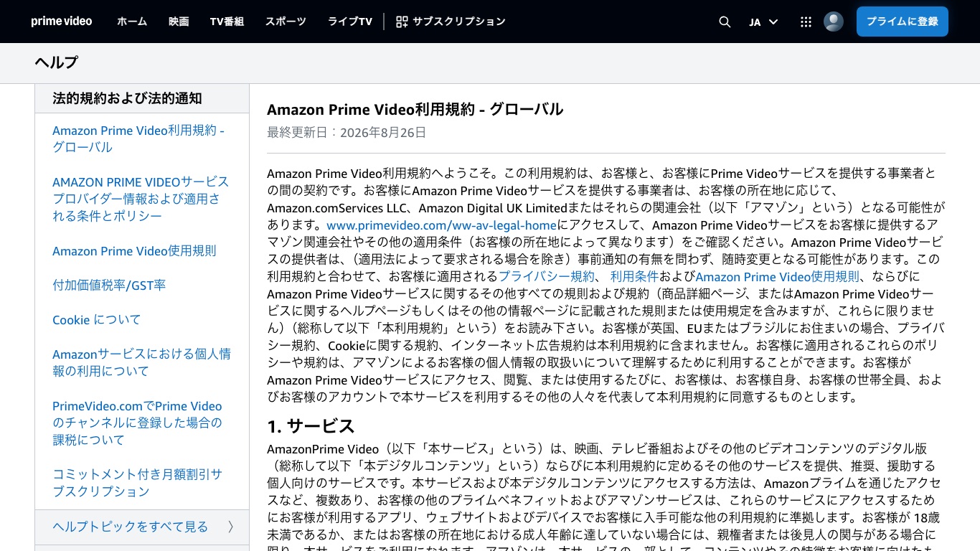Open the apps grid icon
Viewport: 980px width, 551px height.
(x=806, y=22)
